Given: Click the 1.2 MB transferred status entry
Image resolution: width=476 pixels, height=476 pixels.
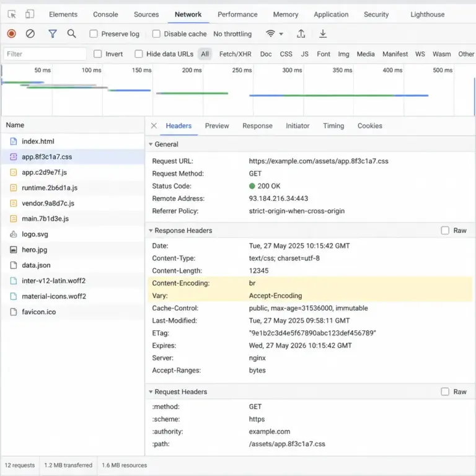Looking at the screenshot, I should pyautogui.click(x=68, y=465).
